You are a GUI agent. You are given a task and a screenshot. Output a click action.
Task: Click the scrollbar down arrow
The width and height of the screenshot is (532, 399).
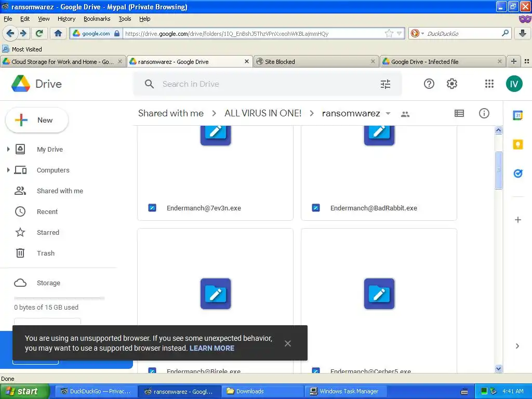coord(498,368)
